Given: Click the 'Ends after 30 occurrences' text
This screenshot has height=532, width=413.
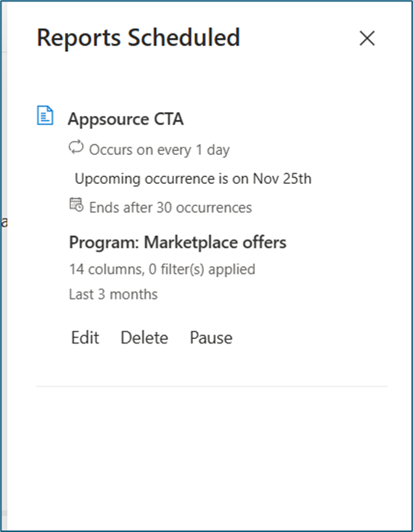Looking at the screenshot, I should coord(170,208).
